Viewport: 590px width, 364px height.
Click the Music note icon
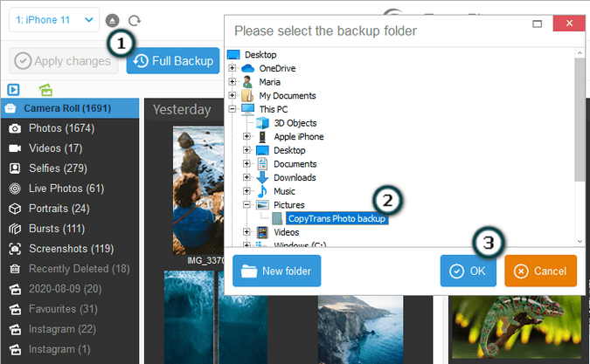coord(262,191)
